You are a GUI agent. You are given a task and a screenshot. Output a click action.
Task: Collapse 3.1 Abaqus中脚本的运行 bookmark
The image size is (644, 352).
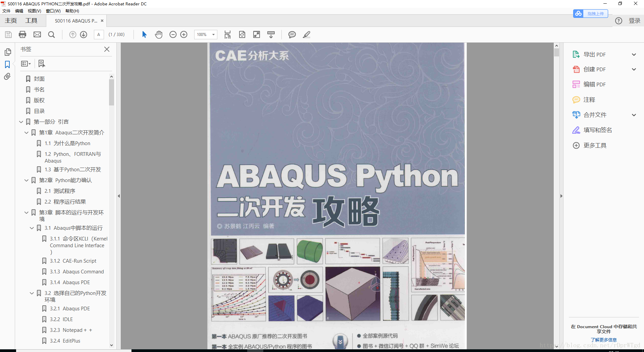coord(32,228)
